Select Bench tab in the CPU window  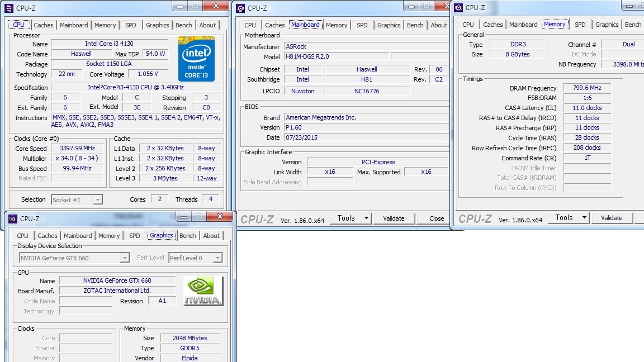tap(183, 25)
